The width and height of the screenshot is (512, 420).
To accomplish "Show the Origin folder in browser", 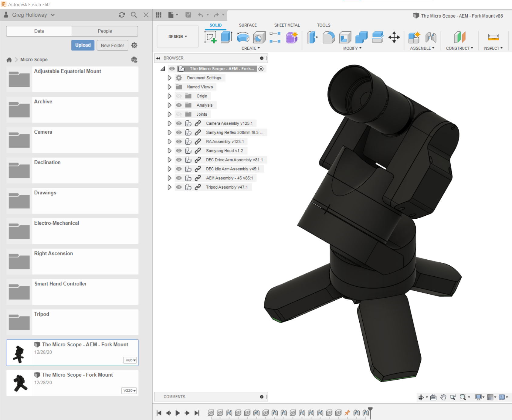I will tap(179, 96).
